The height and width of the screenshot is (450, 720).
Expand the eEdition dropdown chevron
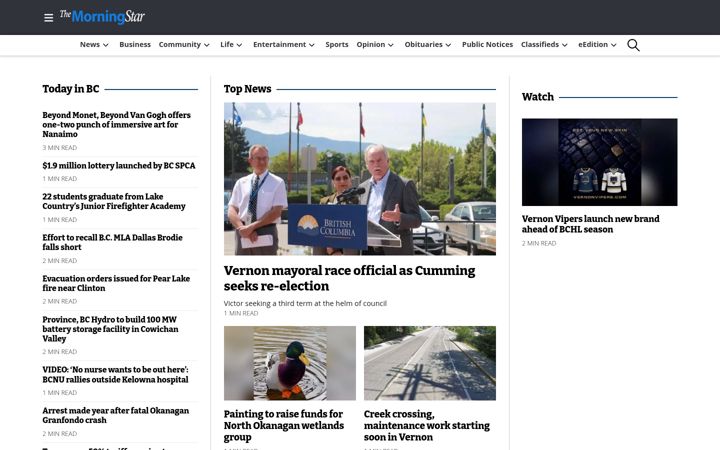point(613,45)
